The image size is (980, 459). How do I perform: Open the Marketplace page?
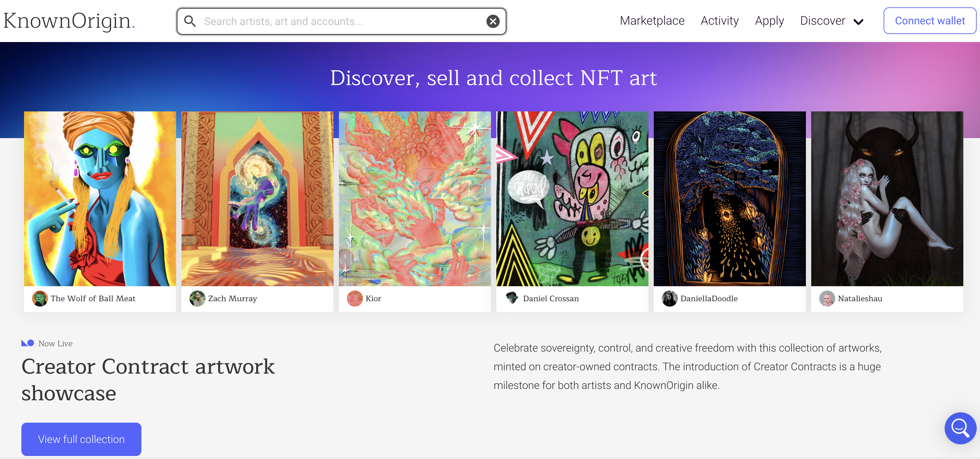click(x=652, y=21)
